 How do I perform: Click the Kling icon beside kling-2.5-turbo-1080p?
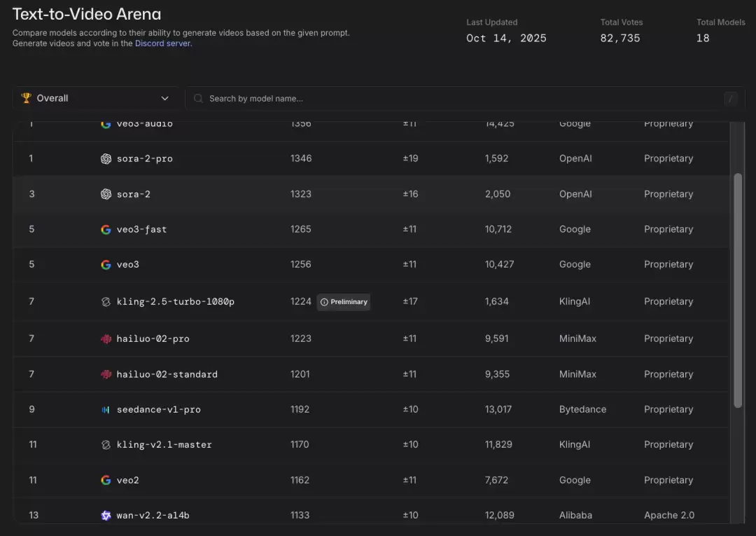click(106, 302)
